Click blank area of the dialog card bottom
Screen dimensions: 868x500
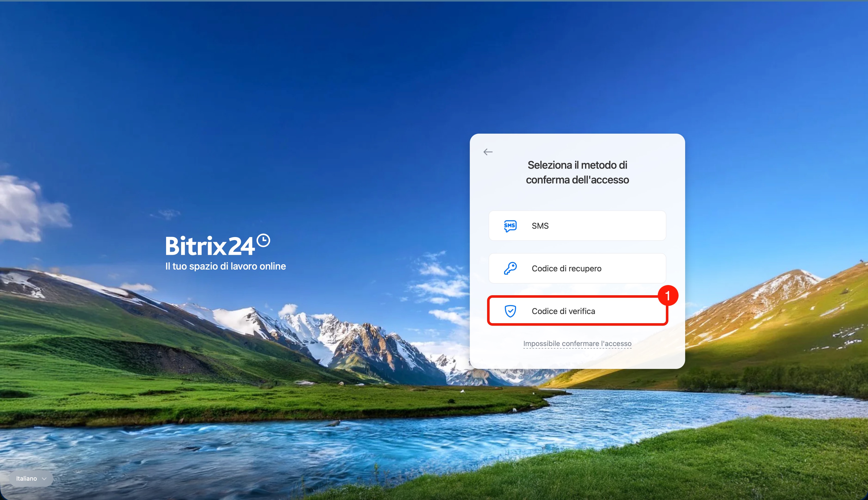pos(577,359)
